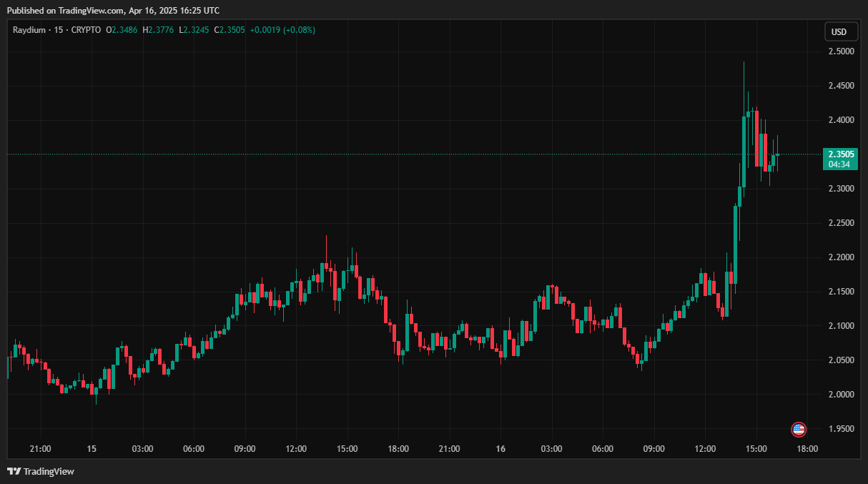868x484 pixels.
Task: Click the +0.0019 (+0.08%) change value
Action: pos(282,30)
